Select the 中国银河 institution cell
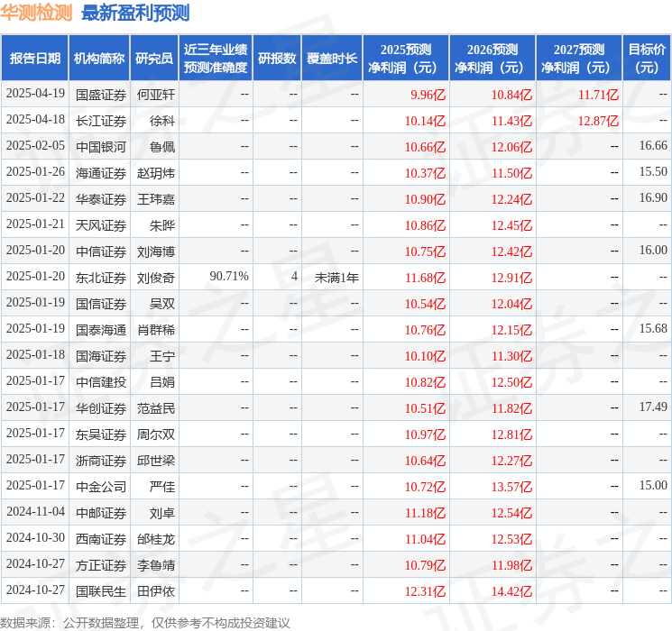Screen dimensions: 672x631 tap(101, 147)
